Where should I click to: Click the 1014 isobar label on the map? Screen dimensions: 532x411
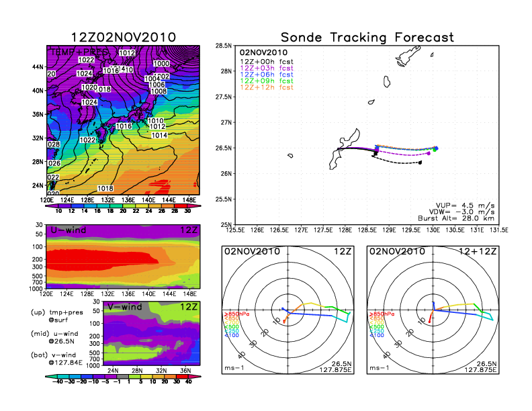(x=159, y=135)
